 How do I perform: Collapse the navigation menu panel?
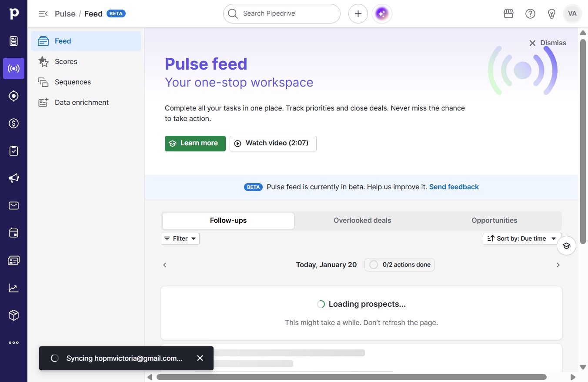(43, 14)
